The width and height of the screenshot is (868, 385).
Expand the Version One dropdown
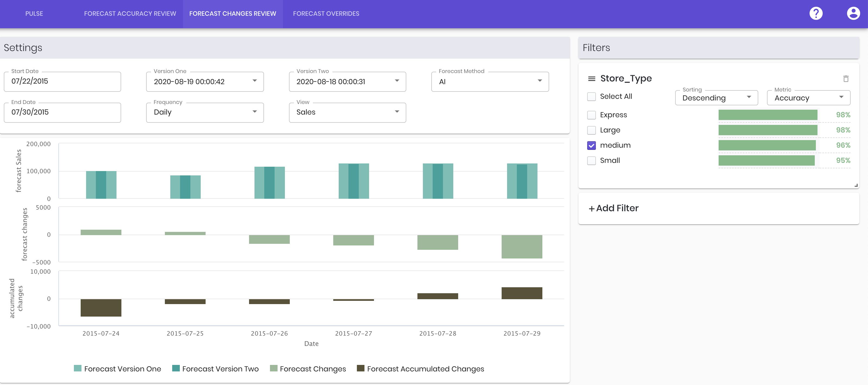[x=205, y=81]
